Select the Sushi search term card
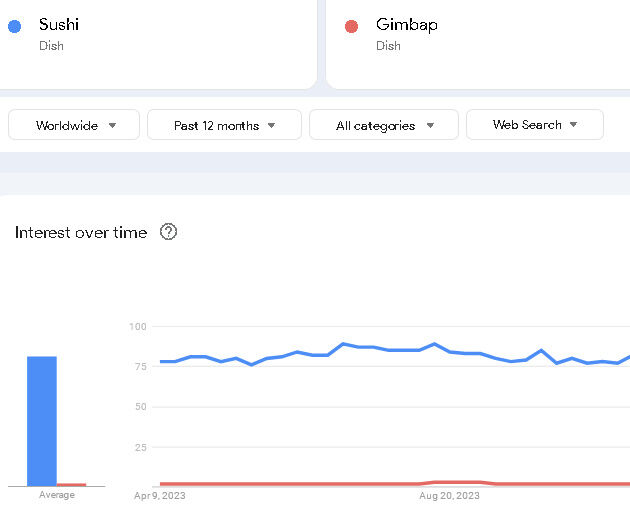 pyautogui.click(x=160, y=40)
